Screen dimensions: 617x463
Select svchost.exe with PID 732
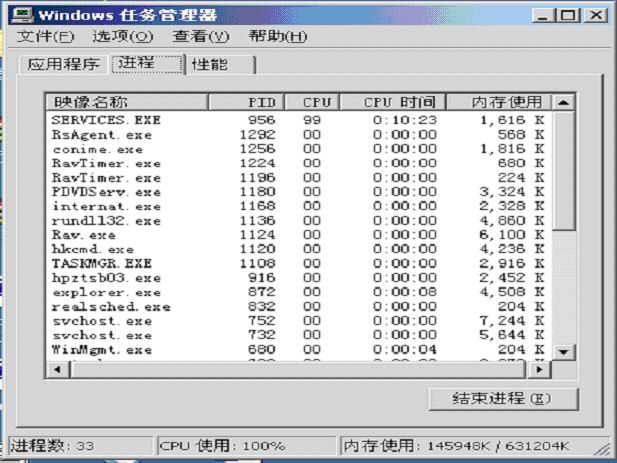pyautogui.click(x=299, y=335)
